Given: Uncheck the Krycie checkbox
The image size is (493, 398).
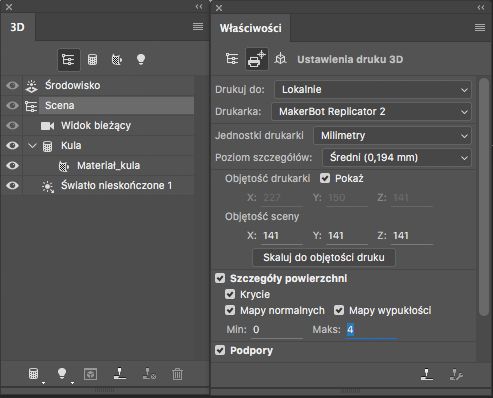Looking at the screenshot, I should coord(230,294).
